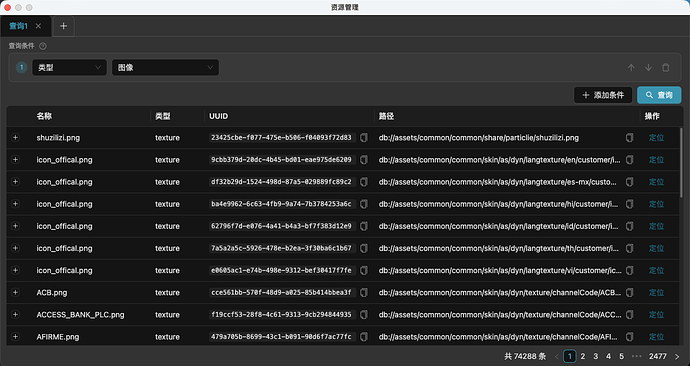This screenshot has height=366, width=690.
Task: Copy UUID starting with 62796f7d
Action: pyautogui.click(x=364, y=226)
